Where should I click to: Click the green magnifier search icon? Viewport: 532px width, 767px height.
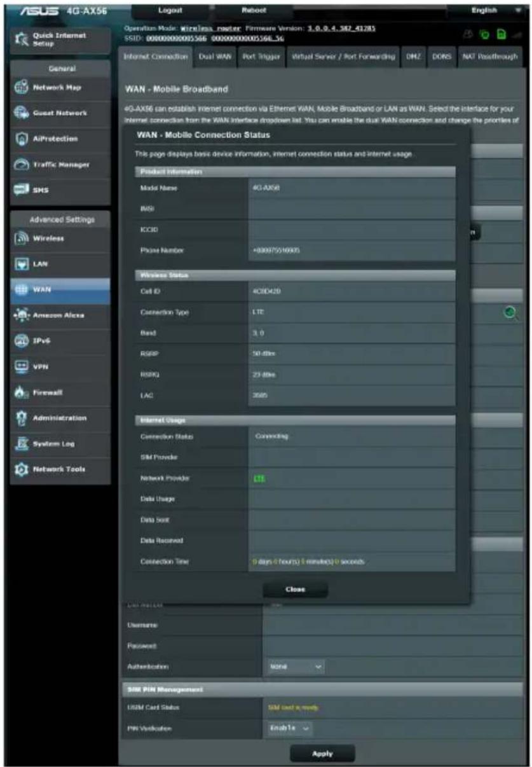click(511, 313)
